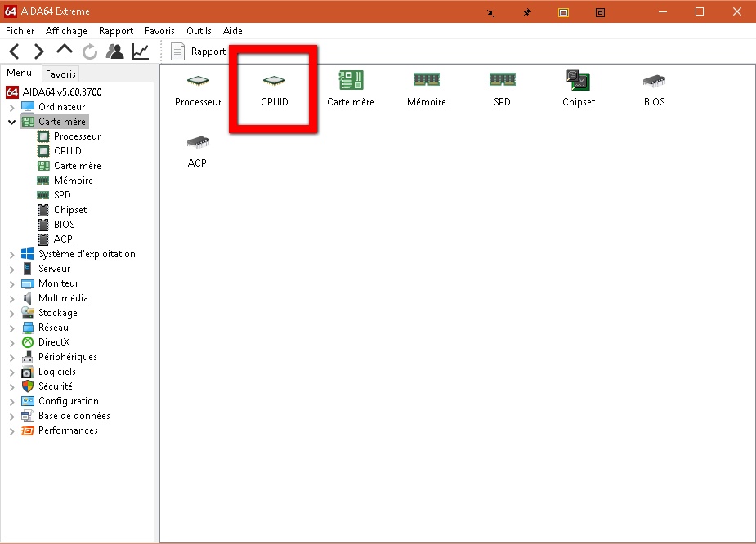Select the AIDA64 v5.60.3700 root node

point(53,92)
